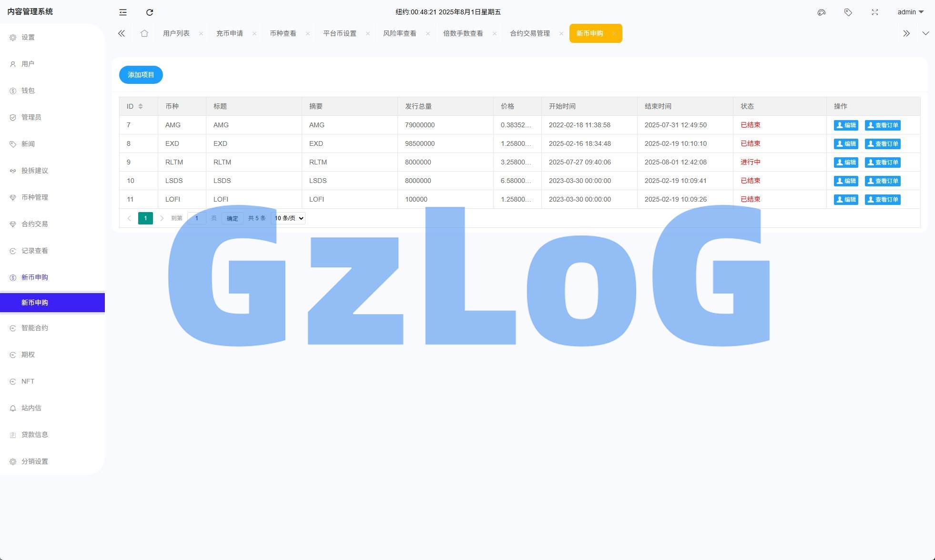This screenshot has width=935, height=560.
Task: Open the admin user dropdown
Action: point(910,12)
